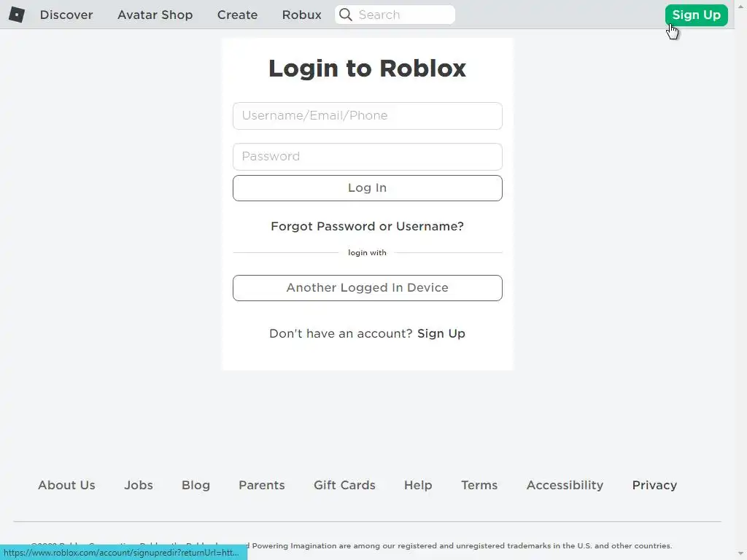Choose Another Logged In Device login

pos(368,287)
